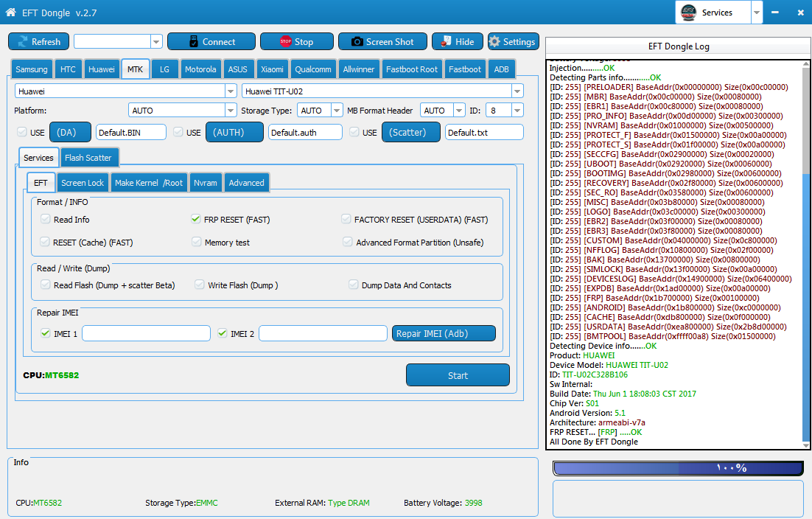The image size is (812, 519).
Task: Minimize the EFT Dongle window
Action: click(774, 13)
